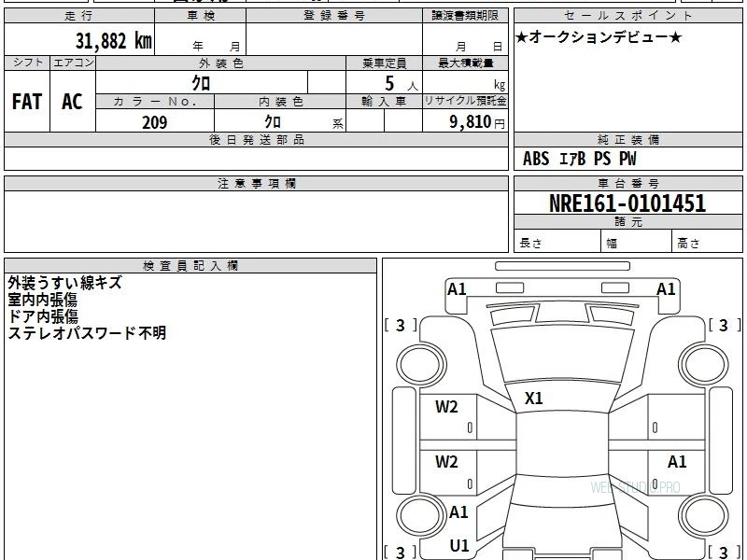Click the ABS エアB PS PW equipment line
Screen dimensions: 747x560
click(579, 159)
